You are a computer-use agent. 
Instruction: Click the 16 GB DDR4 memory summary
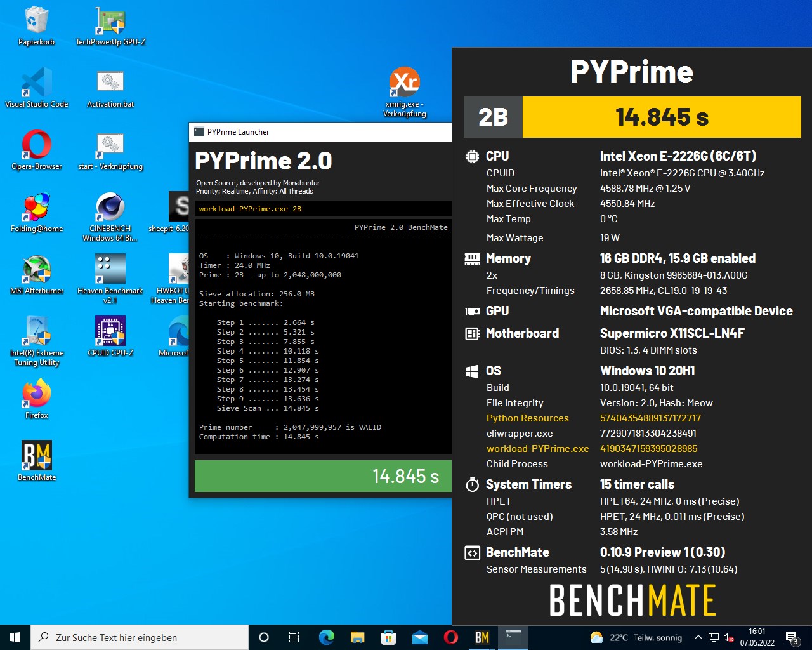(678, 258)
